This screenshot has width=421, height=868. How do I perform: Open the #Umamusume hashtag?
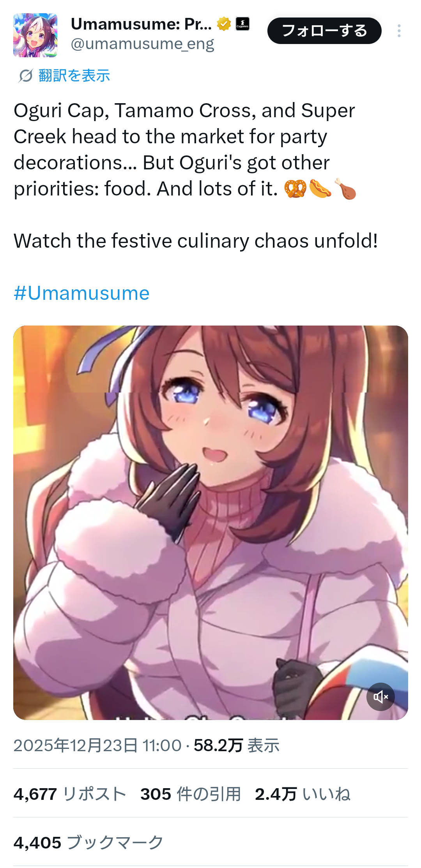pos(81,293)
